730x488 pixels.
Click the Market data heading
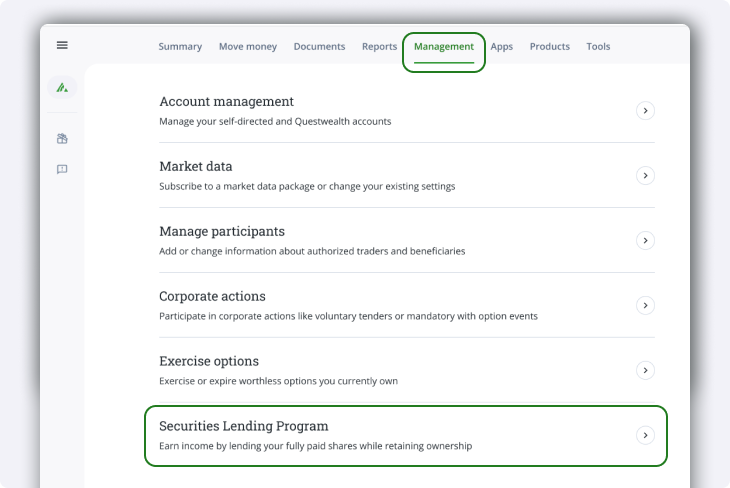tap(196, 166)
